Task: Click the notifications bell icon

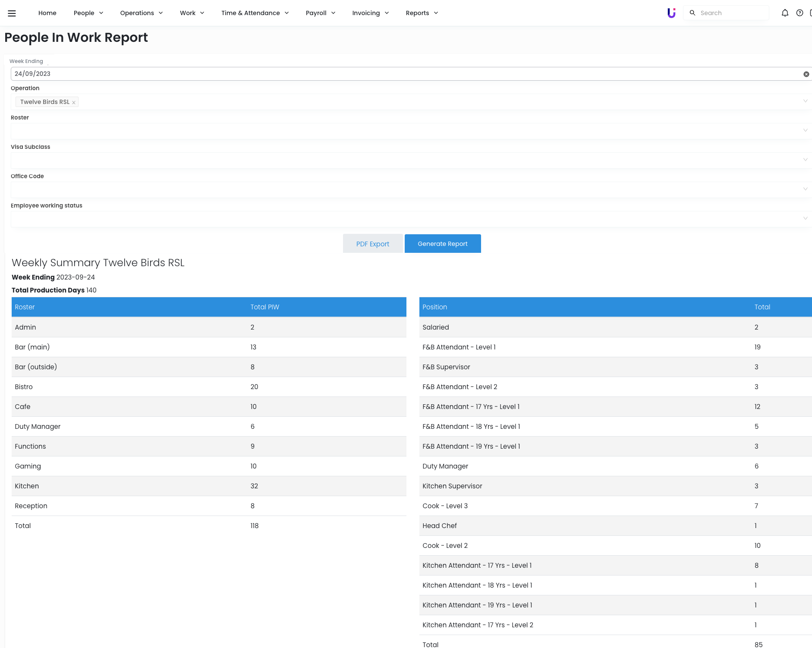Action: (785, 13)
